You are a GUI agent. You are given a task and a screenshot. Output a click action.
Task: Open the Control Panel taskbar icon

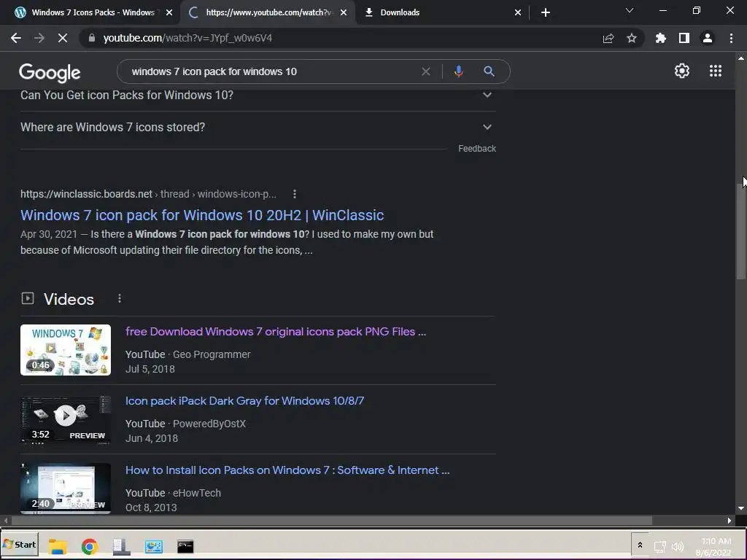(153, 546)
